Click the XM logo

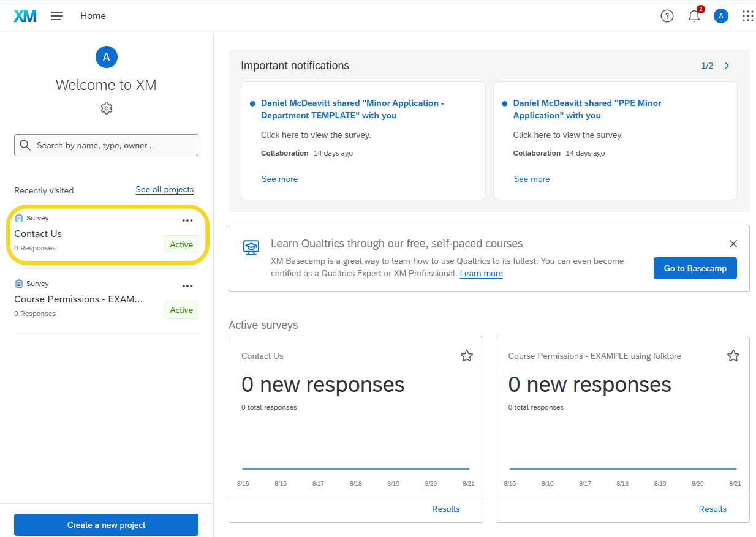pos(25,16)
